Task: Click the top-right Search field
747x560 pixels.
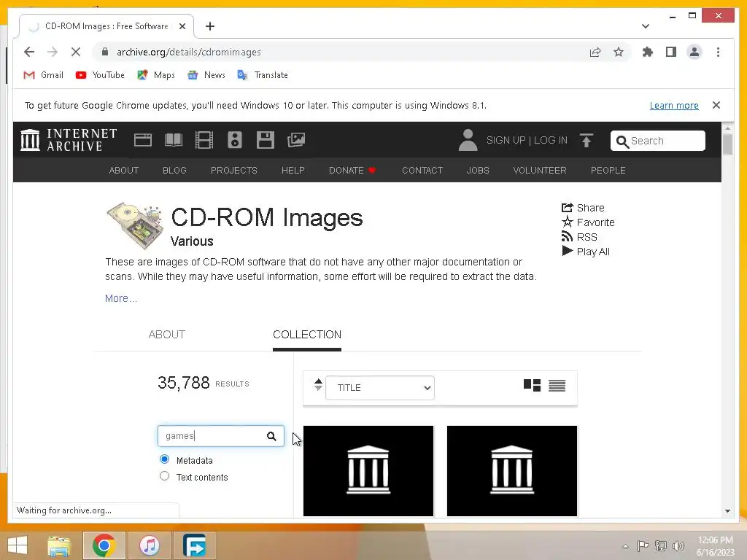Action: [x=658, y=141]
